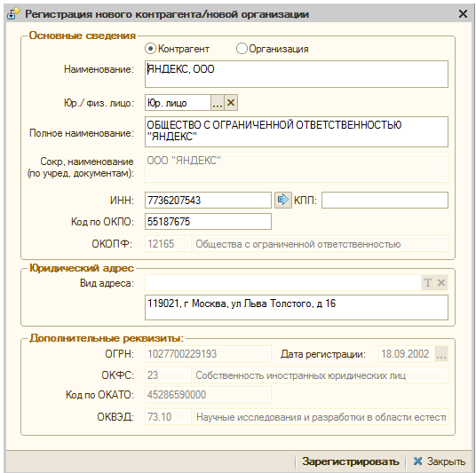Click the Закрыть button
This screenshot has width=476, height=473.
[x=439, y=461]
